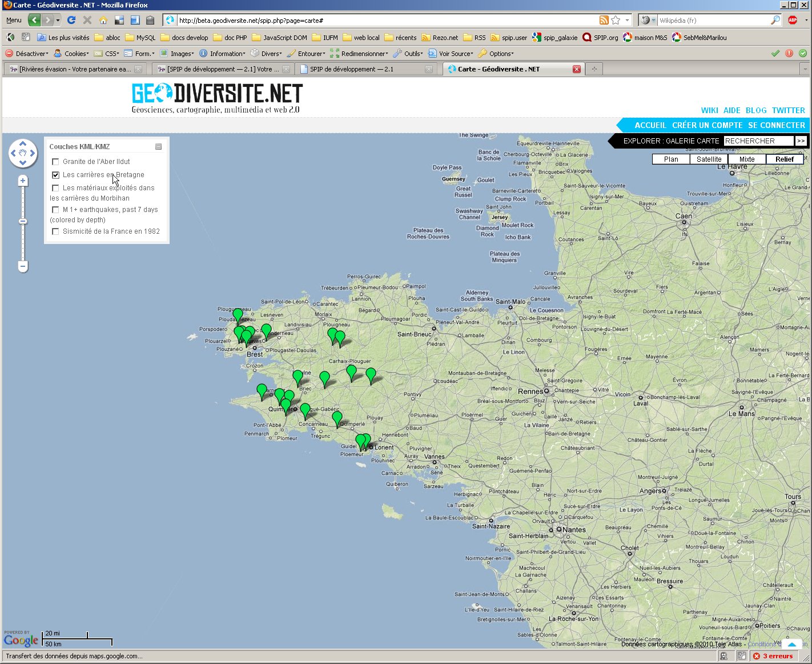Image resolution: width=812 pixels, height=664 pixels.
Task: Click SE CONNECTER link
Action: coord(777,125)
